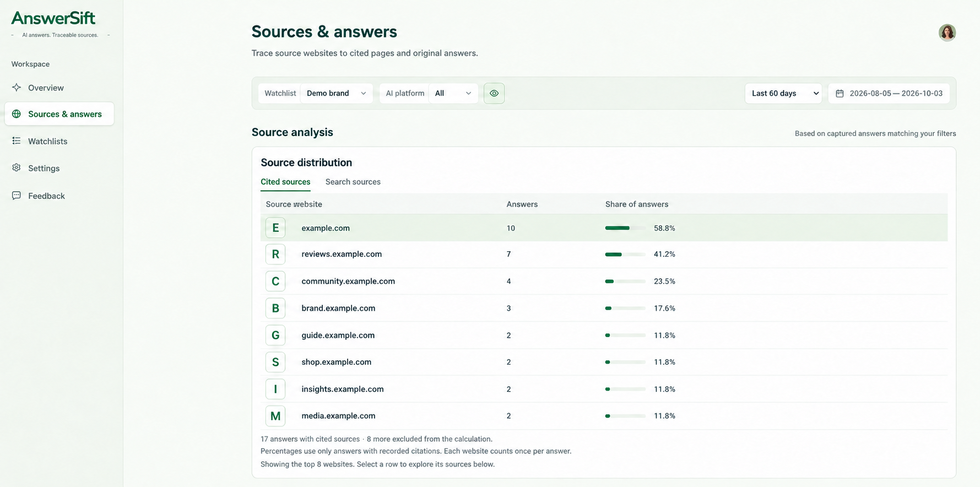980x487 pixels.
Task: Select the insights.example.com domain text
Action: click(x=343, y=389)
